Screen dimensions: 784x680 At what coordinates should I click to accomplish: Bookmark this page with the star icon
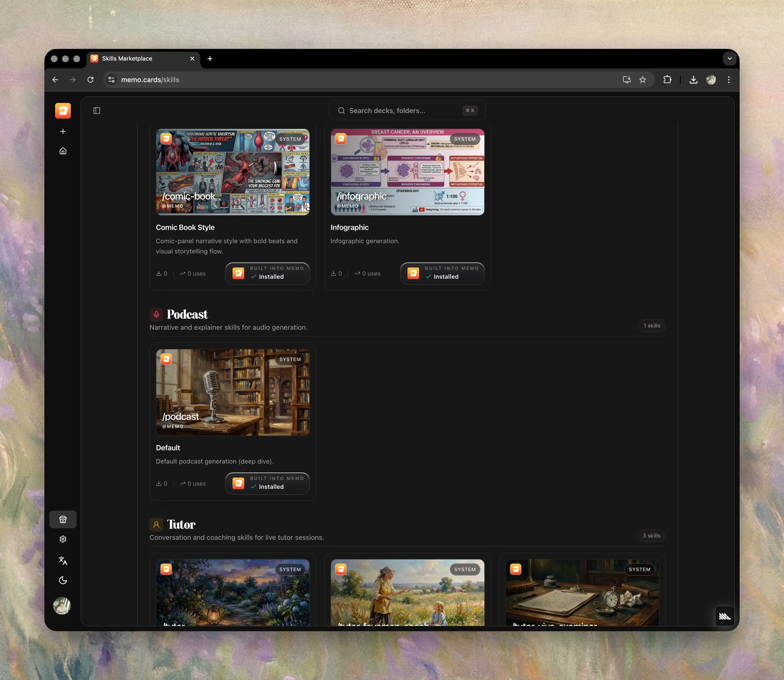pyautogui.click(x=643, y=80)
